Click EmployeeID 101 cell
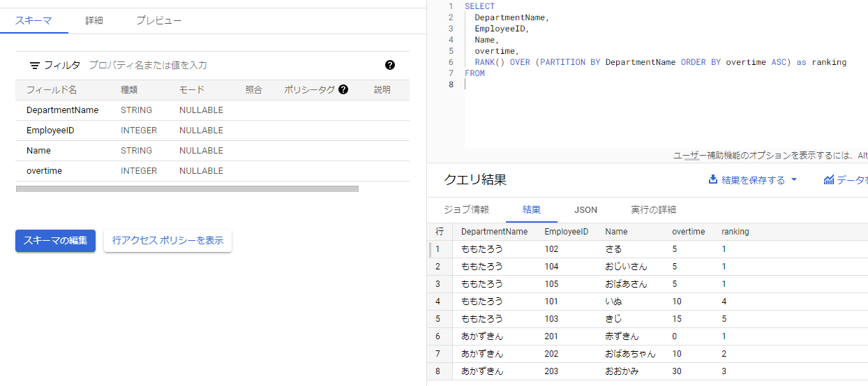The width and height of the screenshot is (868, 386). [x=551, y=302]
